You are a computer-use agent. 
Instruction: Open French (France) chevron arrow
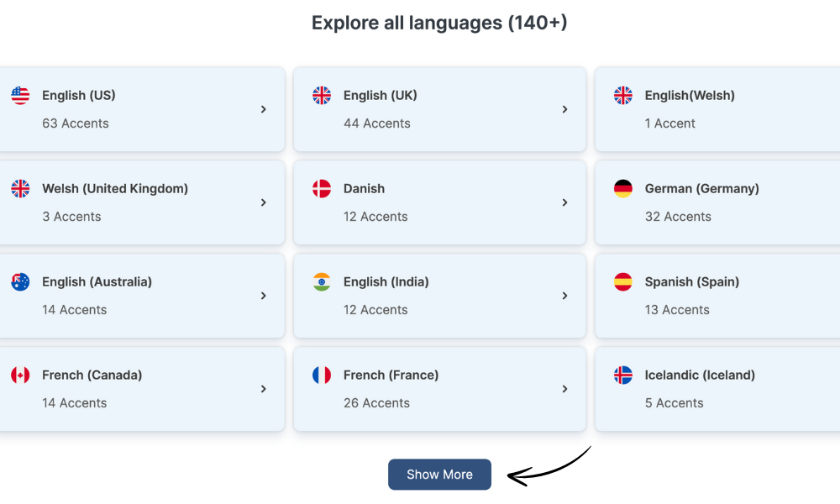tap(564, 389)
